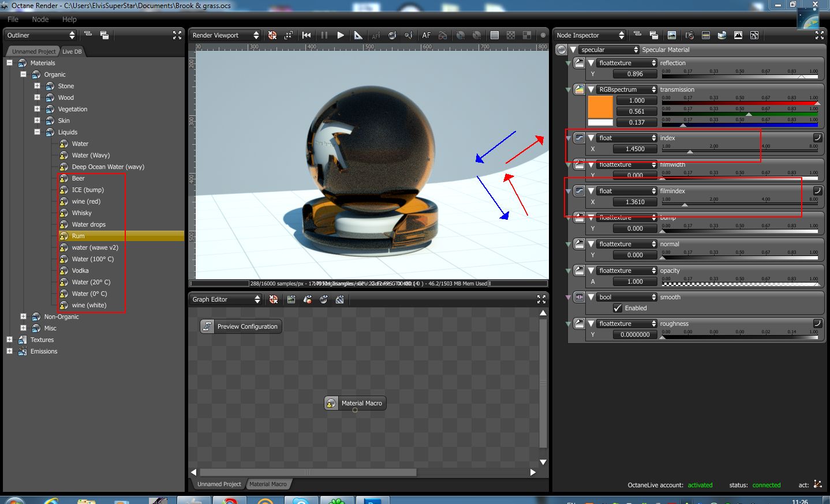Viewport: 830px width, 504px height.
Task: Click the blue curved panorama icon in Node Inspector
Action: 721,35
